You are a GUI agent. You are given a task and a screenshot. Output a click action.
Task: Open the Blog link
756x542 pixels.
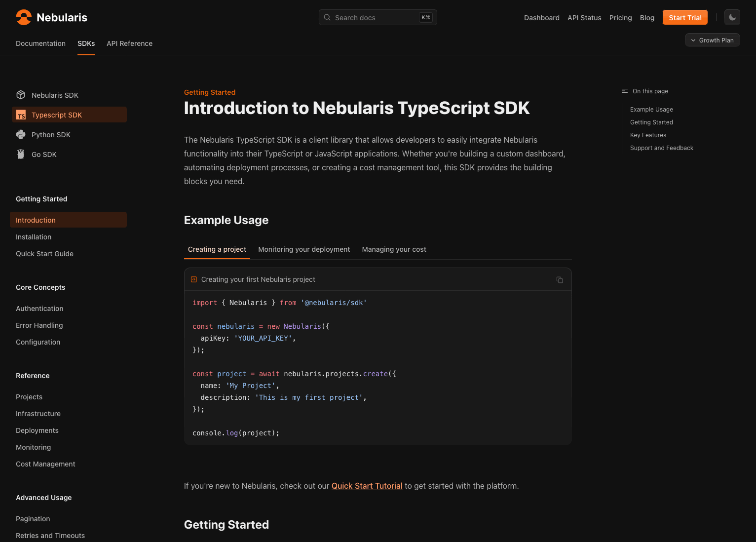(x=647, y=18)
